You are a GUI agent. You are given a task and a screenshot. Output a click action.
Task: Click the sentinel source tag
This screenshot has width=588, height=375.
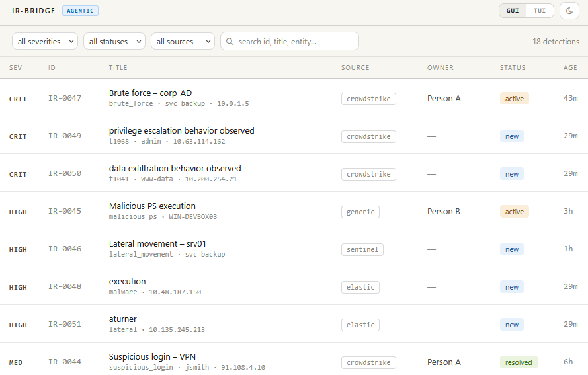coord(362,249)
